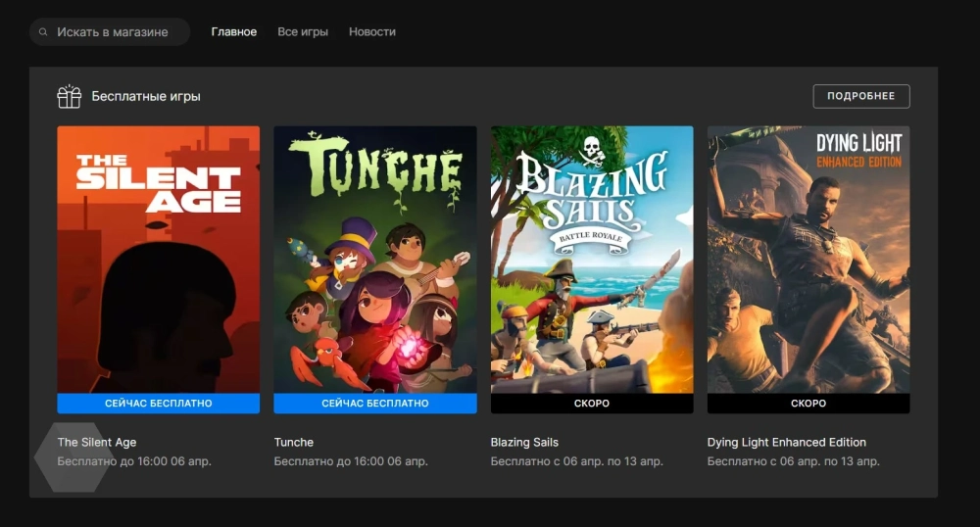Go to the Новости tab
Image resolution: width=980 pixels, height=527 pixels.
(372, 32)
